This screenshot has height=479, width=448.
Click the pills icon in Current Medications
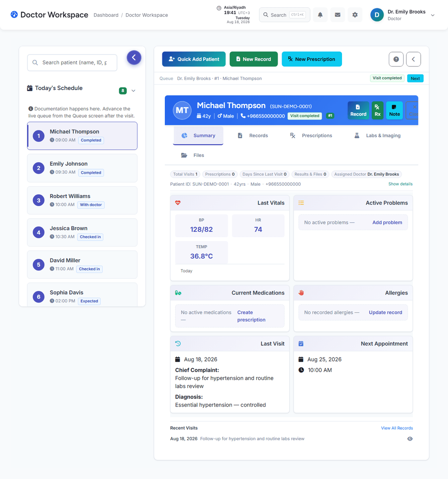coord(178,293)
